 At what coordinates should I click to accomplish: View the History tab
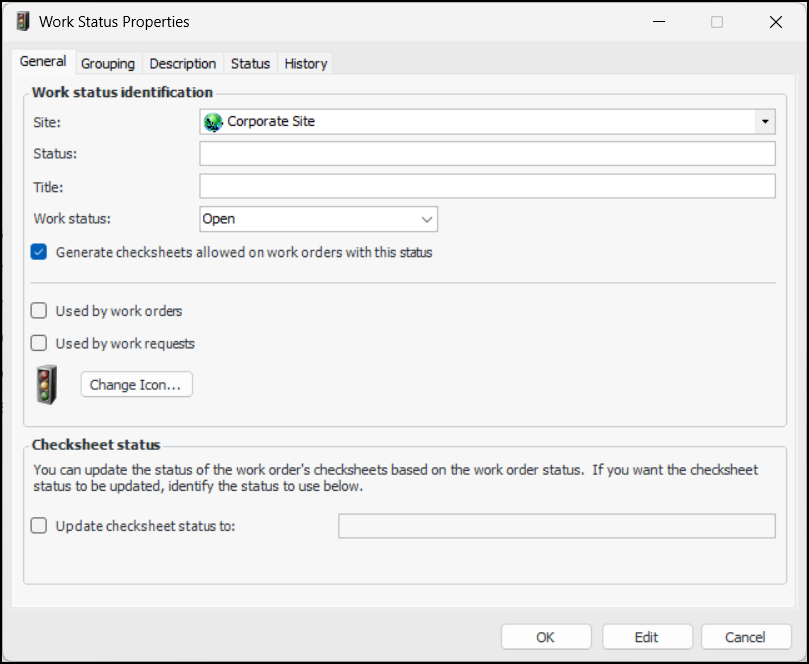[305, 63]
